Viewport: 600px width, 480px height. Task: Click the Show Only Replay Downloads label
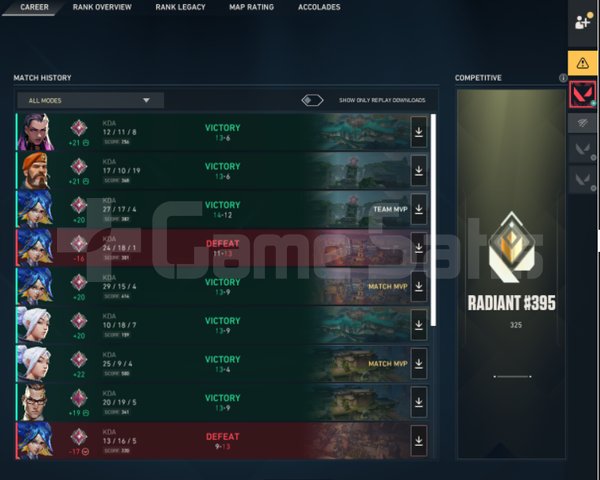point(382,100)
